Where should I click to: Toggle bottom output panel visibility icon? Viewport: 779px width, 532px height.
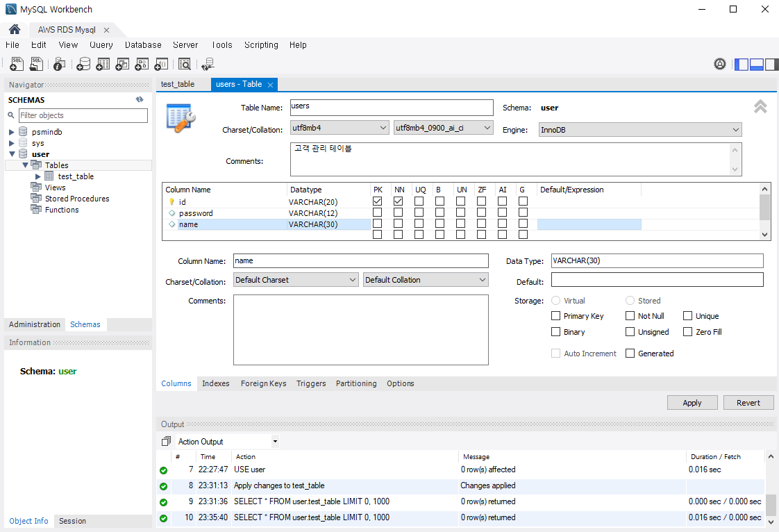pyautogui.click(x=757, y=64)
